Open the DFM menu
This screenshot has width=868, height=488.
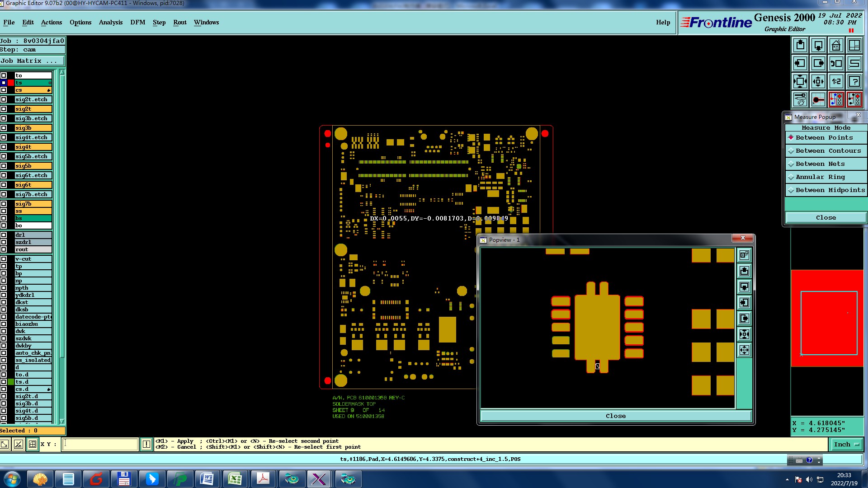point(137,23)
